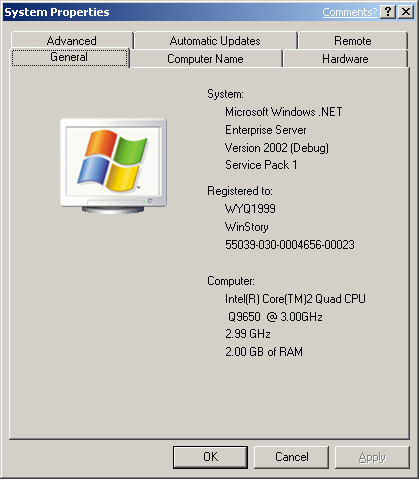Image resolution: width=420 pixels, height=480 pixels.
Task: Open the Remote tab
Action: [x=353, y=40]
